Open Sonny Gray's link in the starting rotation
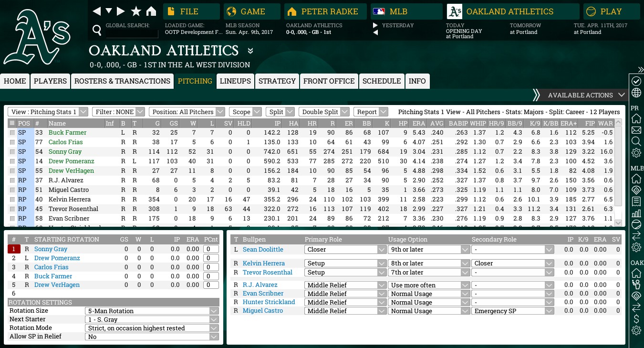The width and height of the screenshot is (644, 348). tap(51, 249)
